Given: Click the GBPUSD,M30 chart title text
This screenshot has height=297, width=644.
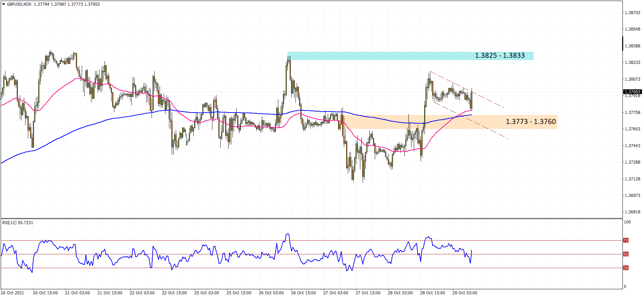Looking at the screenshot, I should coord(19,4).
